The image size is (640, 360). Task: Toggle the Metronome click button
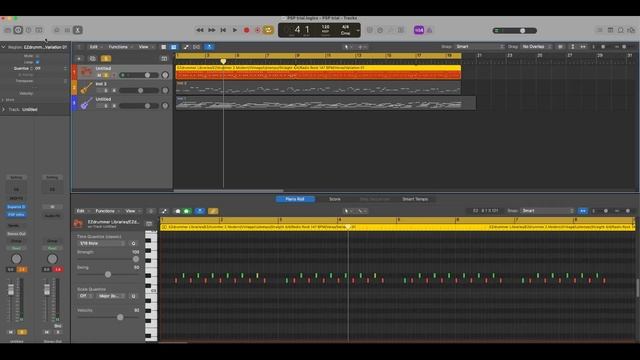(x=429, y=30)
